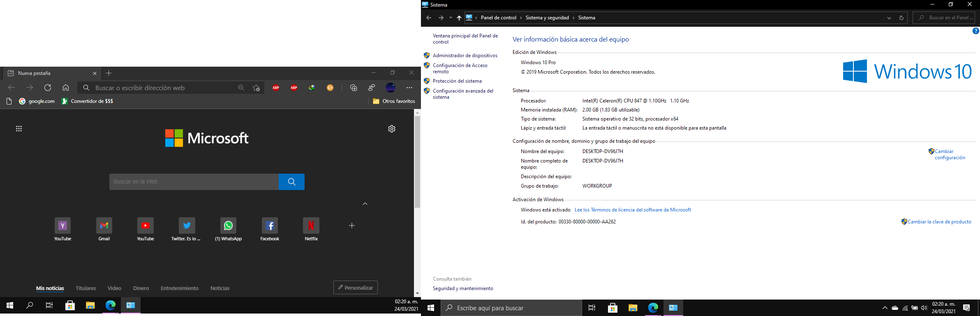This screenshot has height=316, width=980.
Task: Add favorite using star icon
Action: [256, 88]
